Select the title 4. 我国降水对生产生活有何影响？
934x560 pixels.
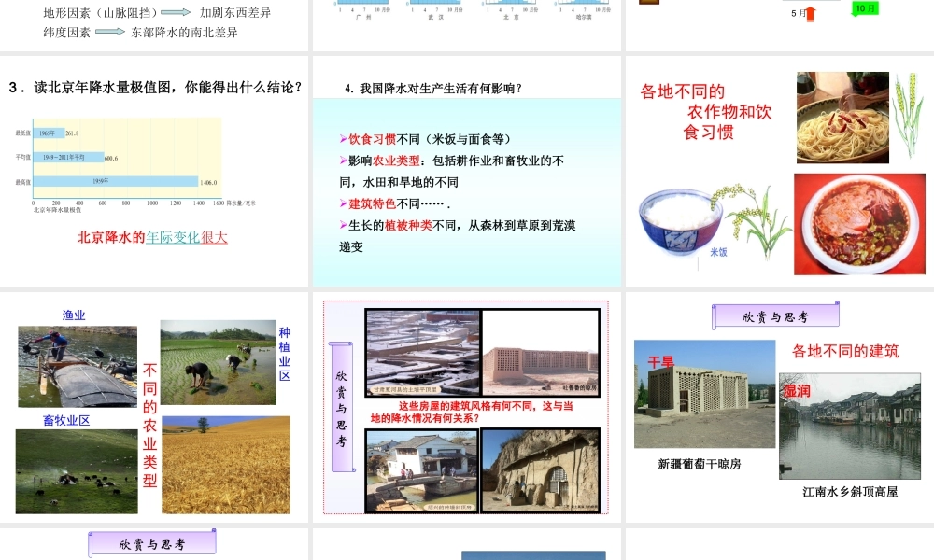click(x=433, y=89)
